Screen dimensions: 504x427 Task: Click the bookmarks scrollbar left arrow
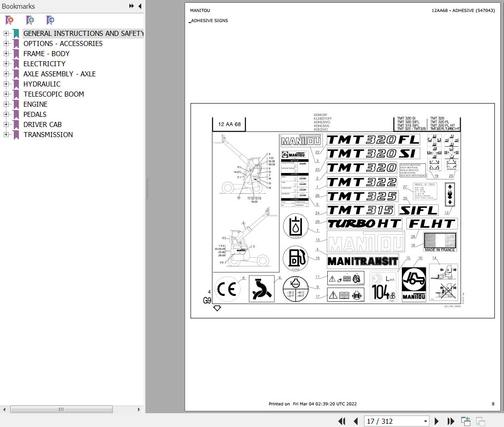pos(4,410)
